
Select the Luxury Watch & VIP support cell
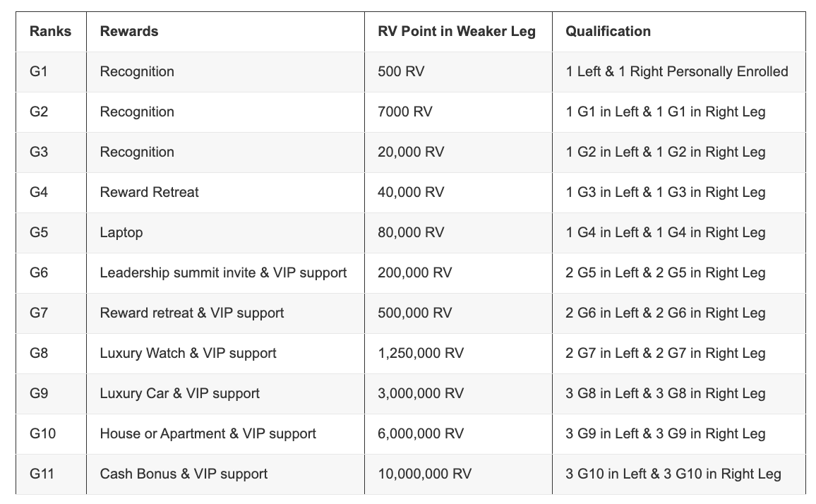[x=188, y=353]
